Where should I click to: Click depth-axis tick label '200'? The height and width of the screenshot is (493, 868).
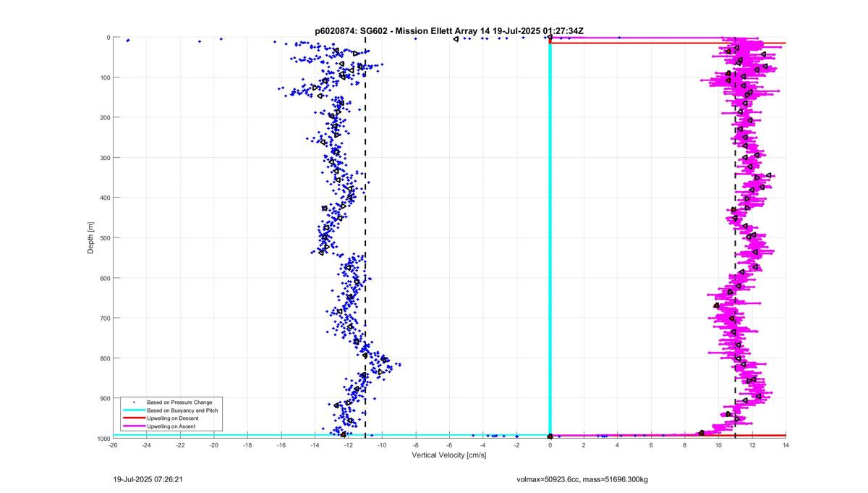104,117
